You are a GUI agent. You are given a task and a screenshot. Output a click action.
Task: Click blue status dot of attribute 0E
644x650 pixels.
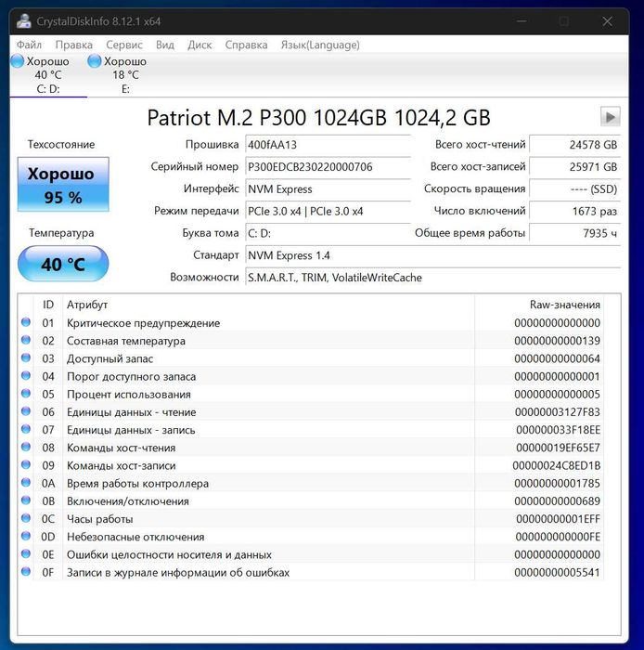[x=26, y=553]
